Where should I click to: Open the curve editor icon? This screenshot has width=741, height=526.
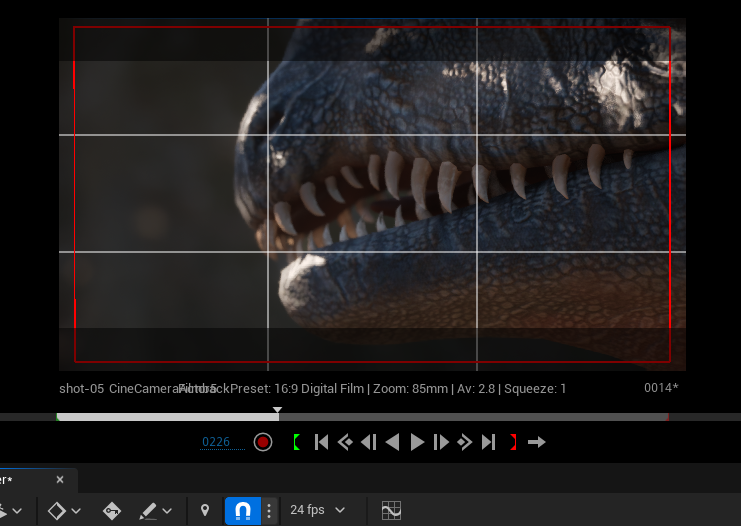pyautogui.click(x=391, y=511)
